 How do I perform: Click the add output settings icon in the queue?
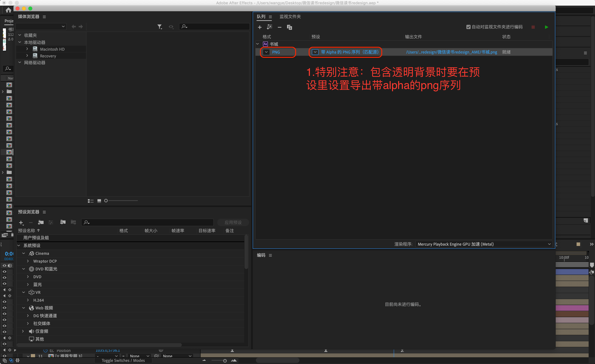click(270, 27)
